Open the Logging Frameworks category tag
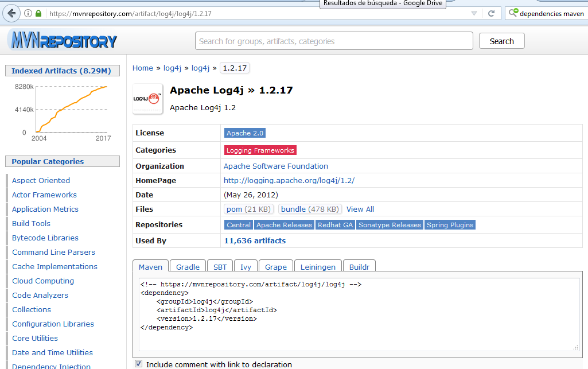 (260, 150)
